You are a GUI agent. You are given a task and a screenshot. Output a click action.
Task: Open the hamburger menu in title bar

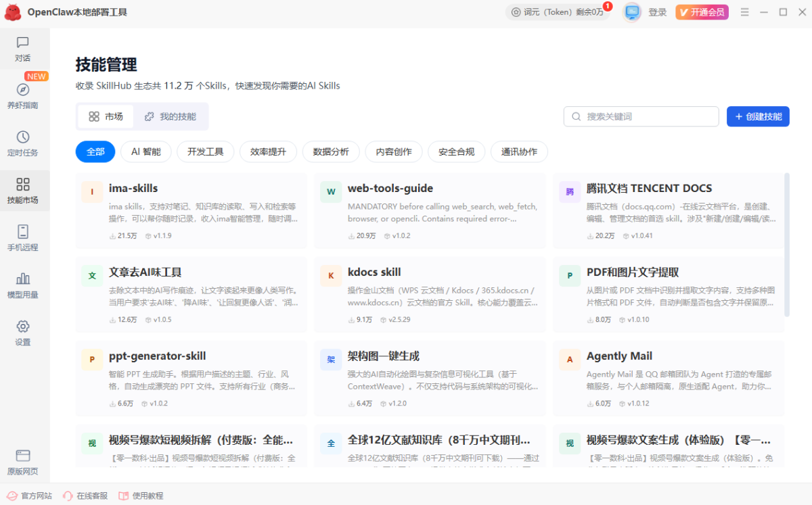(745, 12)
